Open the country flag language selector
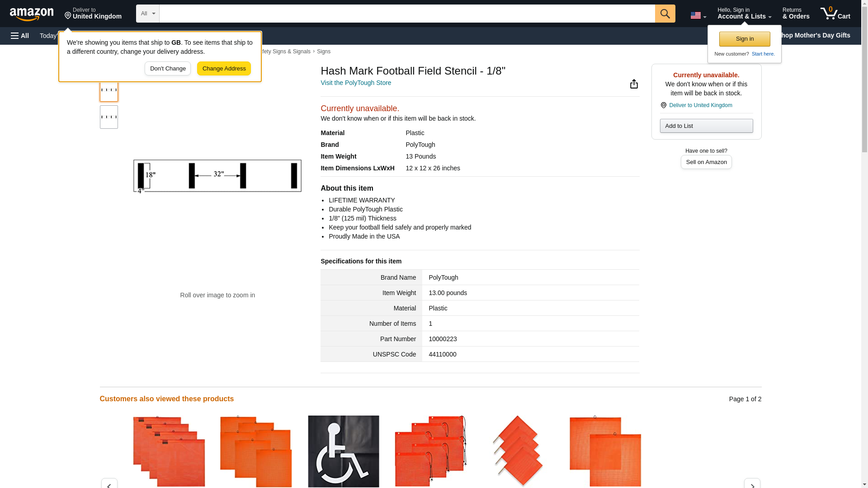The width and height of the screenshot is (868, 488). click(698, 15)
